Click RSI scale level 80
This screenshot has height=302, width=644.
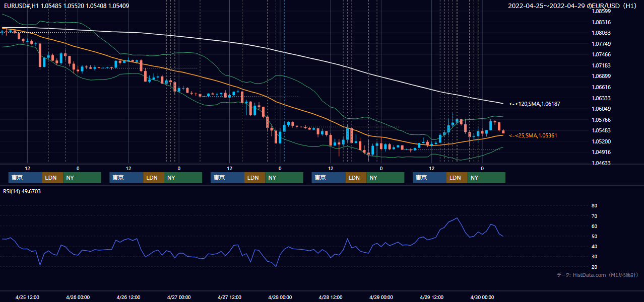click(x=594, y=206)
